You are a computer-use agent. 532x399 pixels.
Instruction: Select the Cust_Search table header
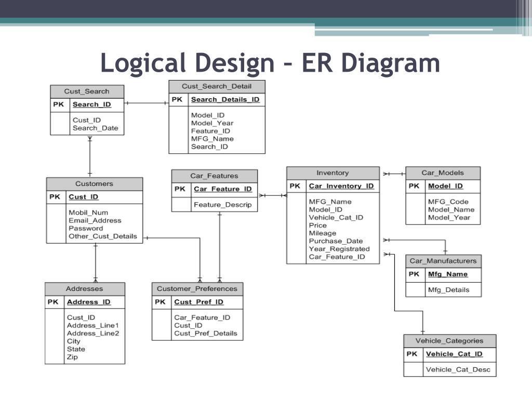[x=87, y=91]
